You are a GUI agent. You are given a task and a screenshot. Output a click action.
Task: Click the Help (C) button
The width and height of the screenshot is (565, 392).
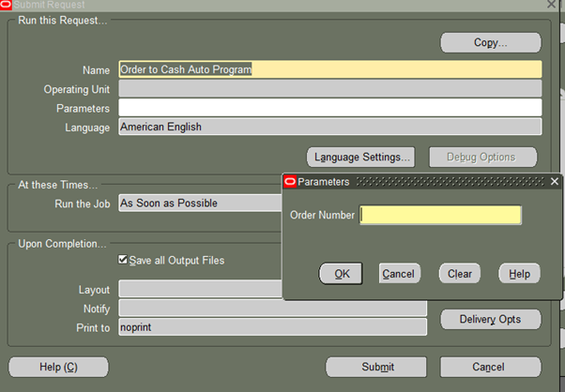[x=58, y=368]
